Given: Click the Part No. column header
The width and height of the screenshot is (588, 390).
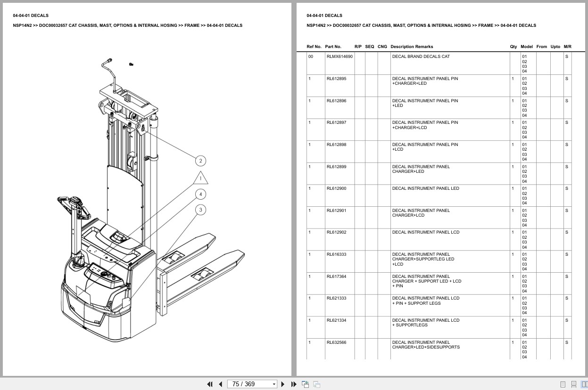Looking at the screenshot, I should pyautogui.click(x=332, y=47).
